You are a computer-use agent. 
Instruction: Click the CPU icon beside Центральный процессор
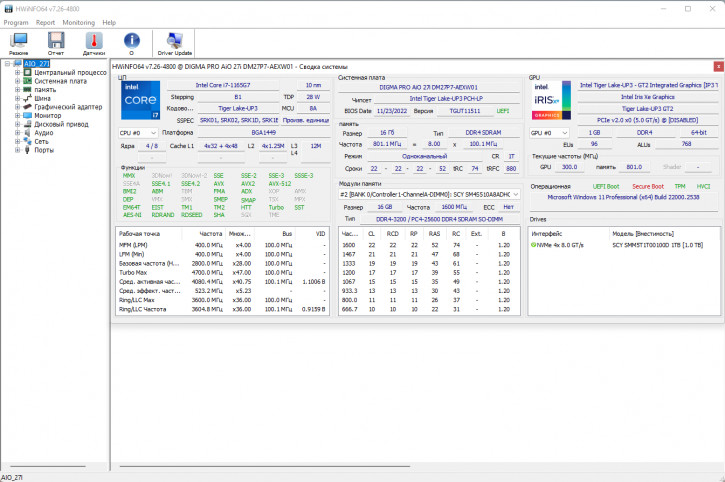pyautogui.click(x=27, y=72)
